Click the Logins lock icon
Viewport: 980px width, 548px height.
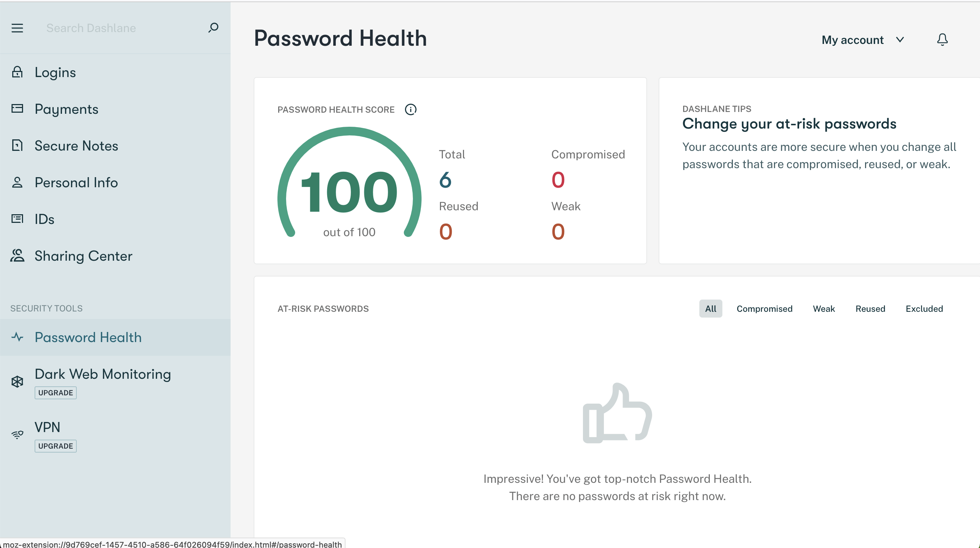click(17, 72)
